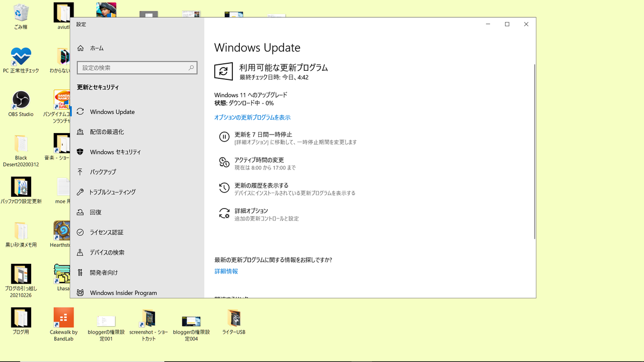This screenshot has width=644, height=362.
Task: Click the Windows Insider Program cat icon
Action: 80,293
